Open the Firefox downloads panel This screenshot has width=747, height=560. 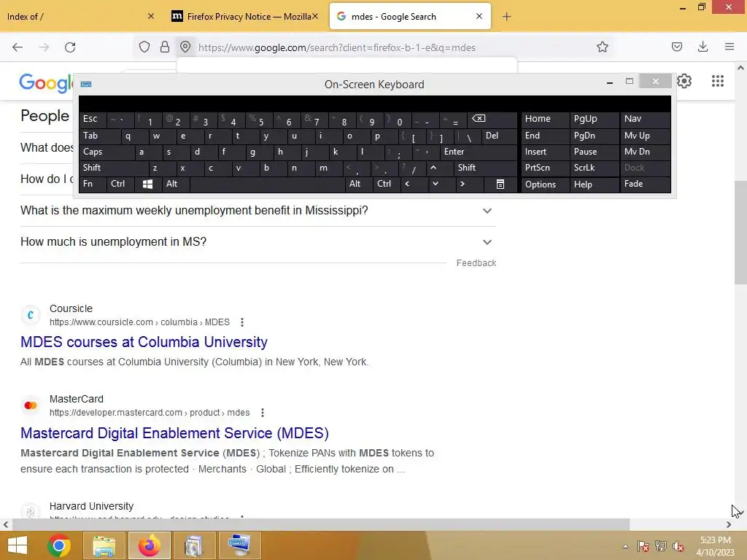click(x=703, y=47)
